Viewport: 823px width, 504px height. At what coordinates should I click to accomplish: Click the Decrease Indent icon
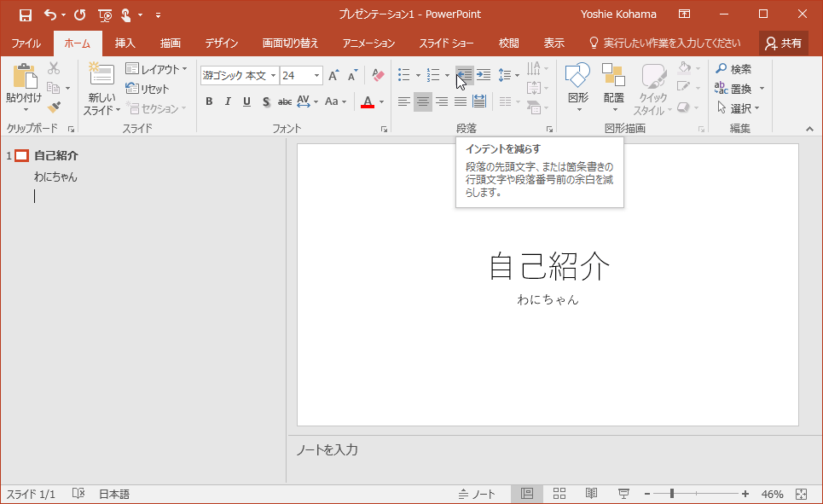point(463,75)
